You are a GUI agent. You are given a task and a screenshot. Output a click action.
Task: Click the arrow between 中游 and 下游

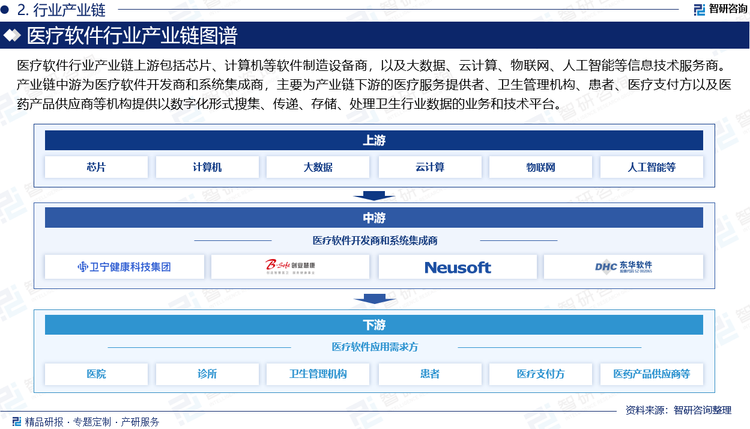pos(374,299)
